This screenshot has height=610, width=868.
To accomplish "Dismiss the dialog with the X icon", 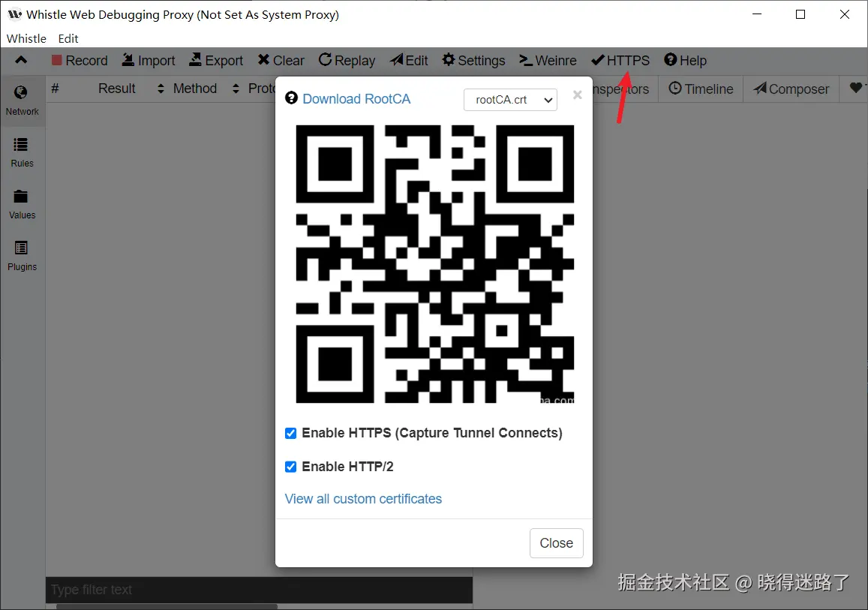I will pos(578,95).
